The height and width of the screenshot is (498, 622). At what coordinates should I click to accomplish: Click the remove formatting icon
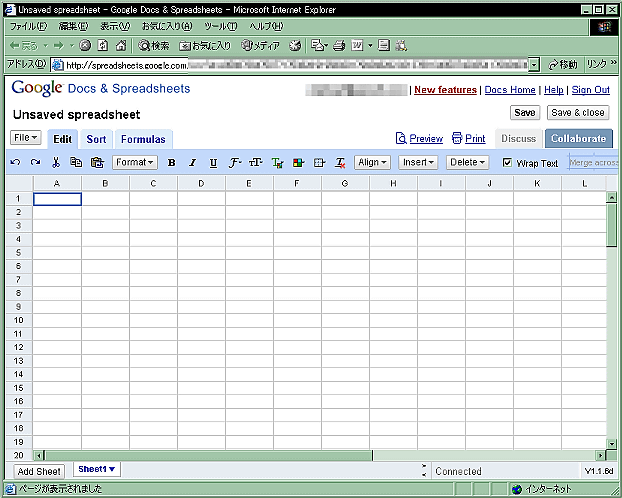pos(340,163)
